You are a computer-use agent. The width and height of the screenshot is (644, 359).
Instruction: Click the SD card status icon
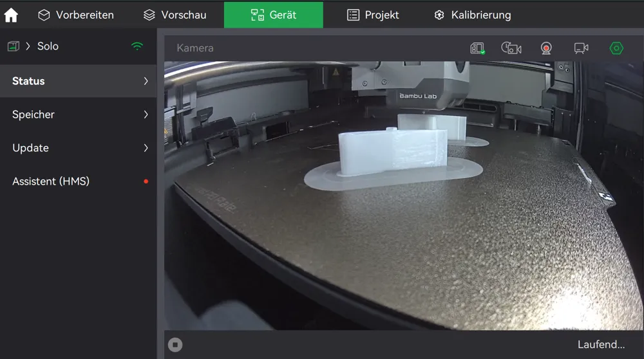click(x=477, y=48)
